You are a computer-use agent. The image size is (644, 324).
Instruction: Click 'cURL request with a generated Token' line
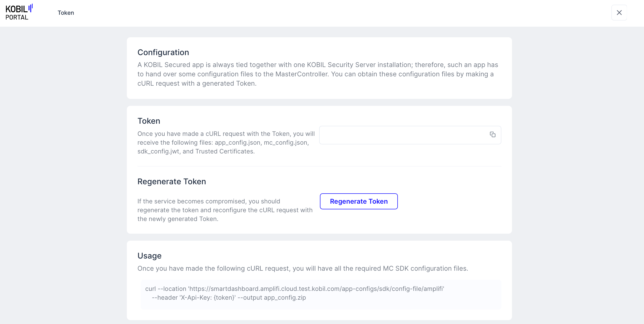197,83
